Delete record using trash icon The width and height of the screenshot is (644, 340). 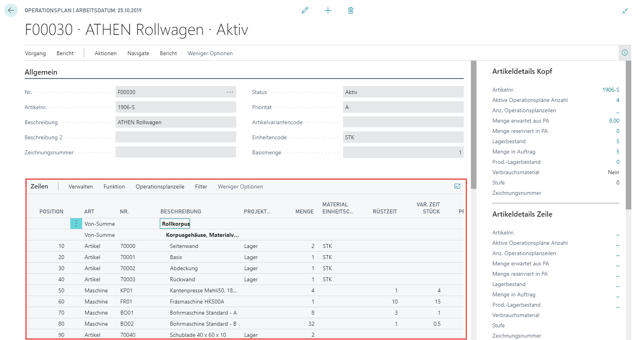click(351, 10)
